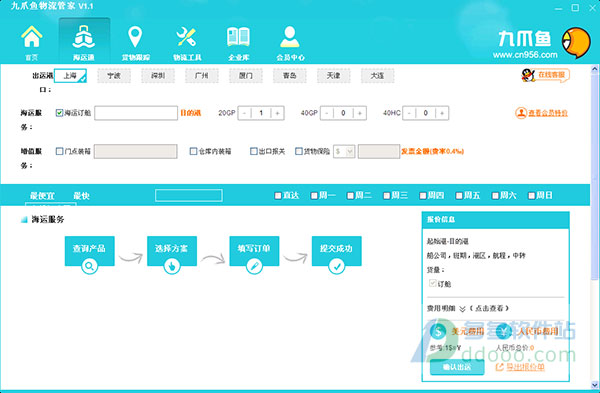Toggle the 订舱 checkbox in quote panel
This screenshot has width=600, height=393.
click(x=433, y=283)
